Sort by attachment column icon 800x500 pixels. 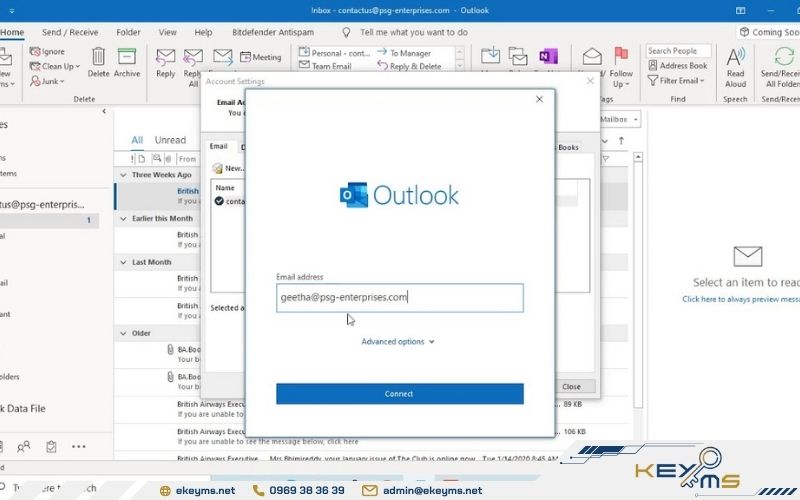click(x=168, y=159)
